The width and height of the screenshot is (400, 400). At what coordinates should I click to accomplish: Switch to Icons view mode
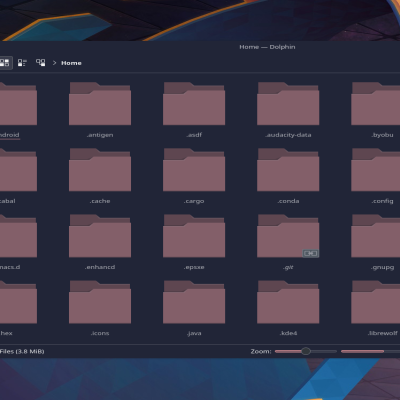tap(5, 63)
